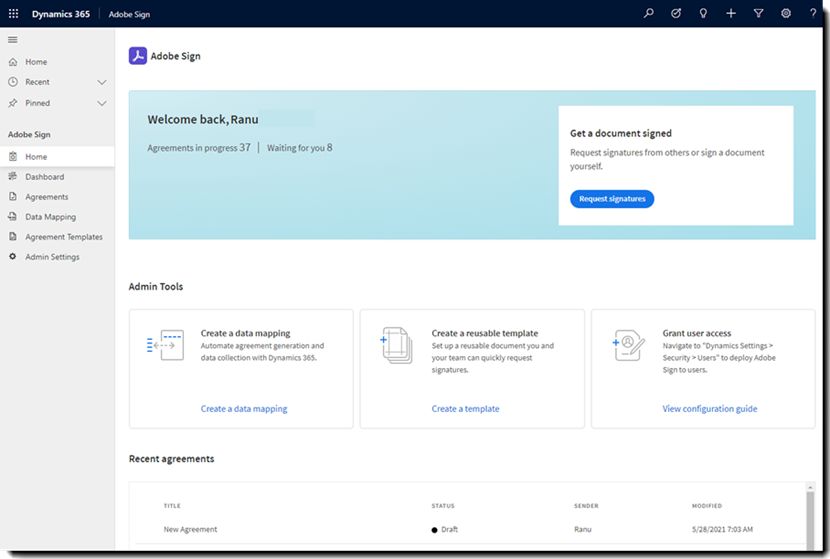Click the View configuration guide link

[709, 409]
